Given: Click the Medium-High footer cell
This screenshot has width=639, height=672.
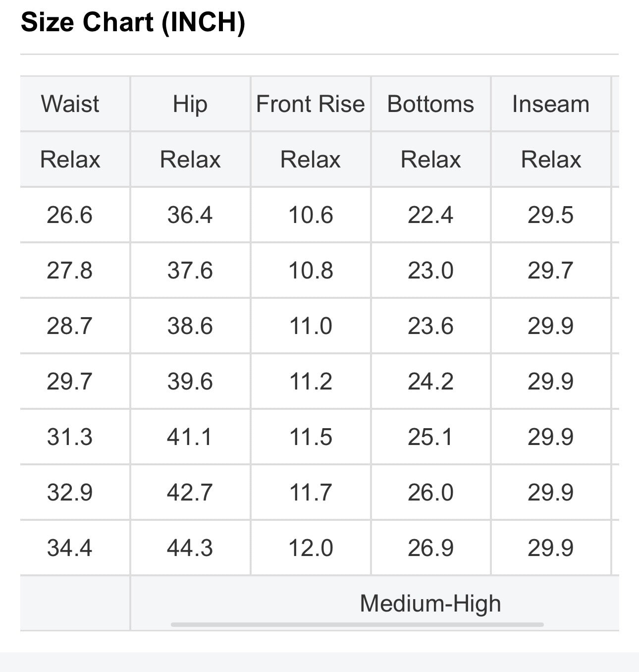Looking at the screenshot, I should tap(375, 603).
